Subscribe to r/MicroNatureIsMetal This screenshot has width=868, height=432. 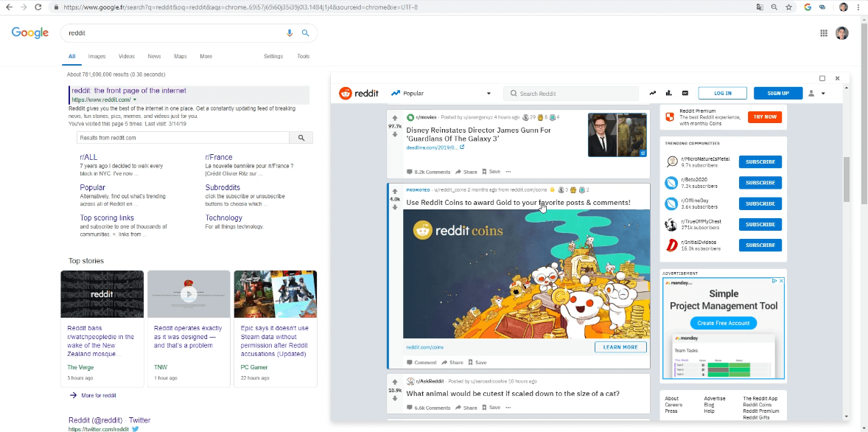[x=760, y=161]
